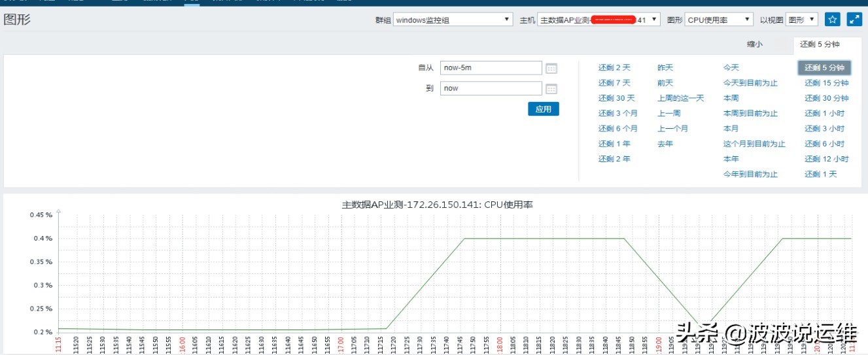Choose the 还剩 3 个月 time range

(617, 113)
